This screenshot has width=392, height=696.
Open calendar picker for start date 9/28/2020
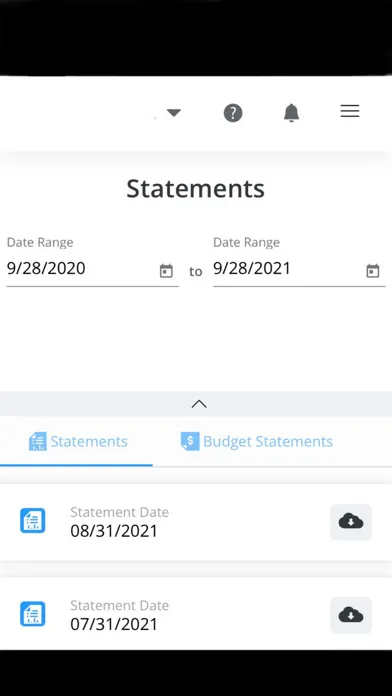[166, 271]
